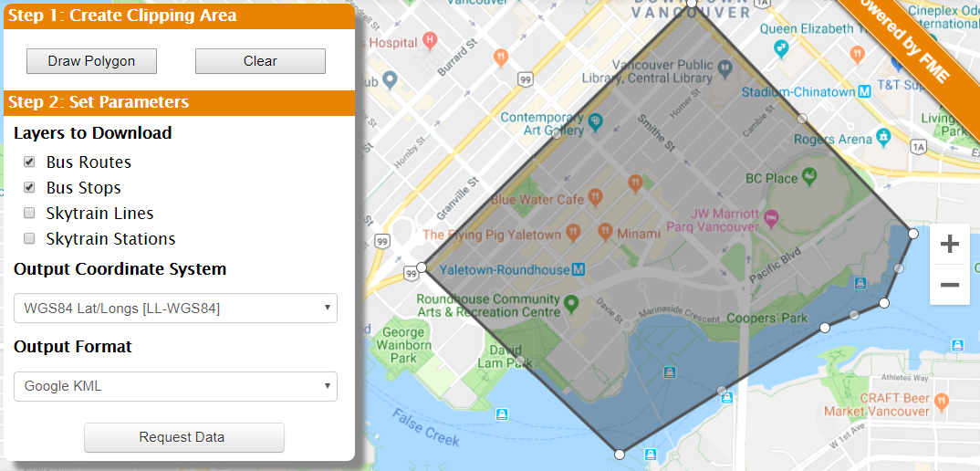The width and height of the screenshot is (980, 471).
Task: Click the Skytrain Stations label text
Action: 110,239
